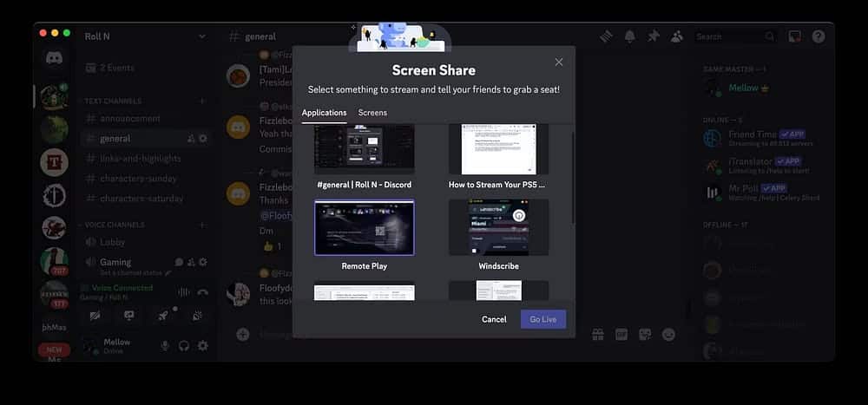The image size is (868, 405).
Task: Select the How to Stream Your PS5 thumbnail
Action: [x=499, y=149]
